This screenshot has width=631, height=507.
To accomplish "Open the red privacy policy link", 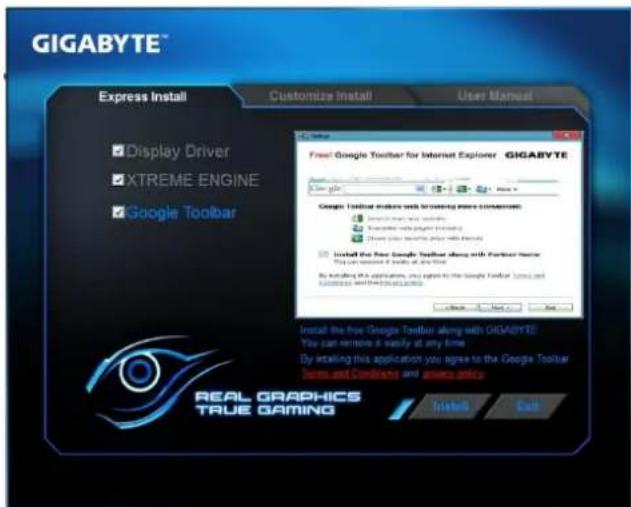I will (453, 374).
